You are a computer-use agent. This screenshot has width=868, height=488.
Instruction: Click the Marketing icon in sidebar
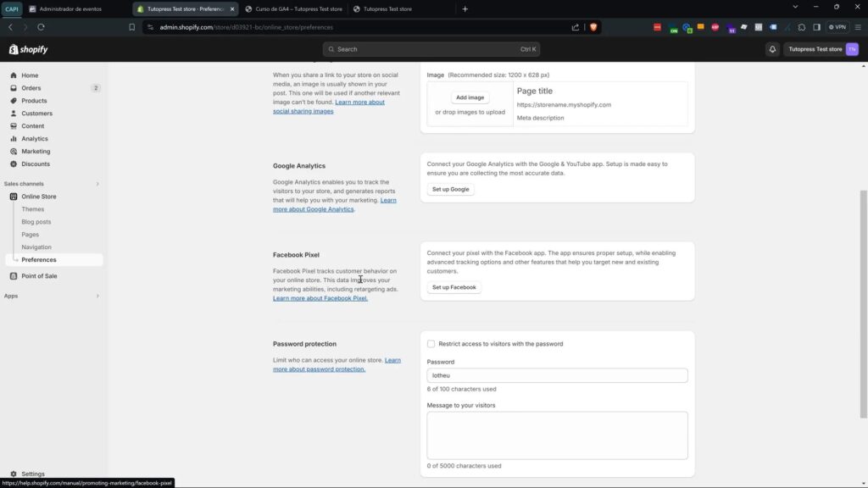pos(14,152)
